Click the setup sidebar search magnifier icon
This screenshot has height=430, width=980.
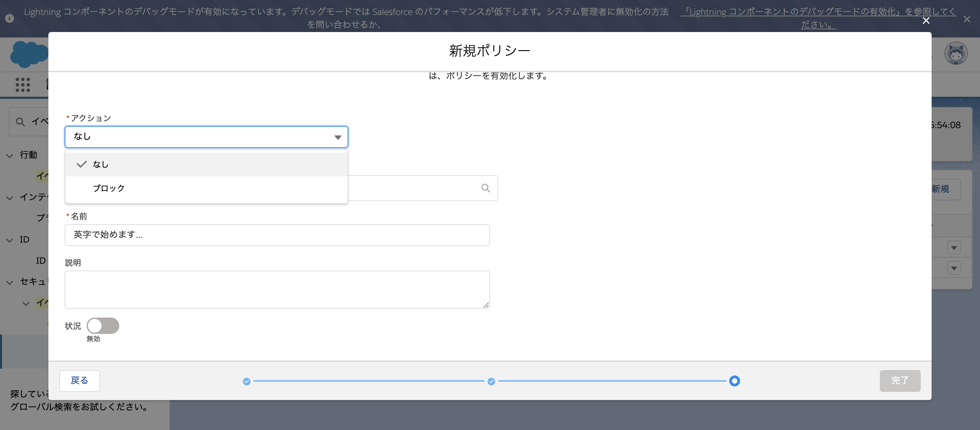pyautogui.click(x=20, y=122)
